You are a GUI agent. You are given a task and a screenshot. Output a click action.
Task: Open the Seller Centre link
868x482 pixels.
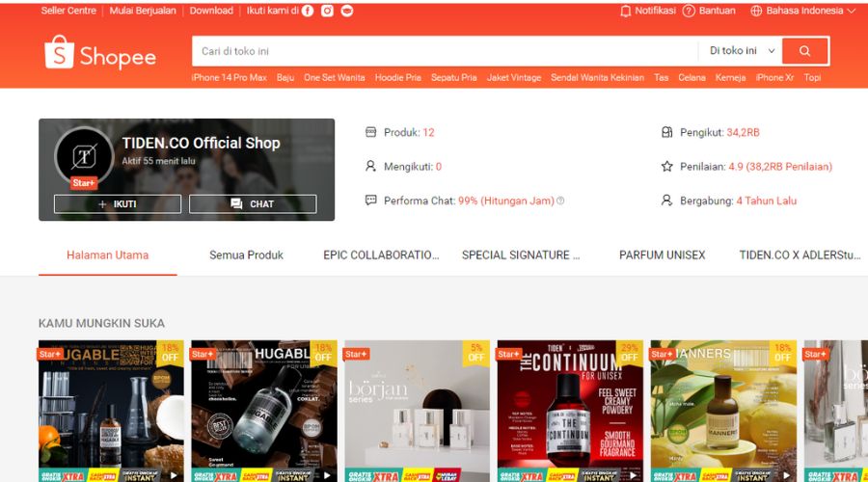click(x=68, y=11)
